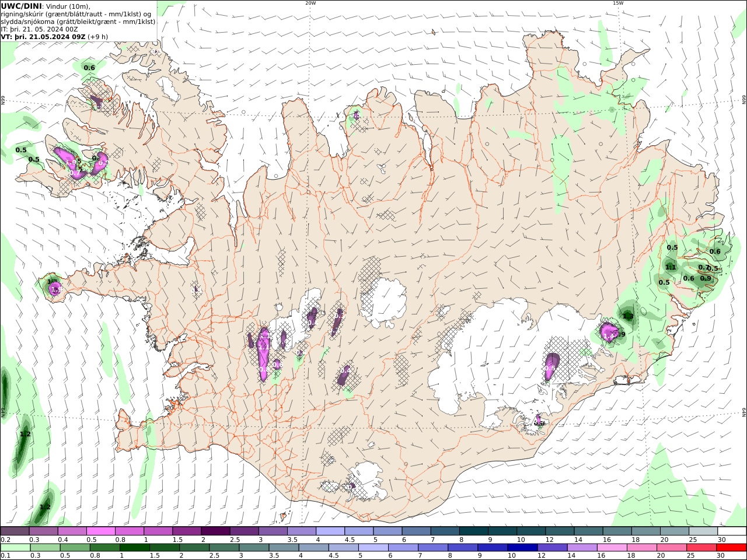Select the light lavender 4 snow-scale swatch

pyautogui.click(x=330, y=531)
